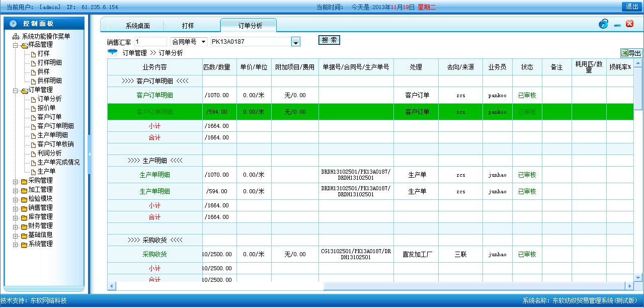Click the 财务管理 folder icon

24,226
